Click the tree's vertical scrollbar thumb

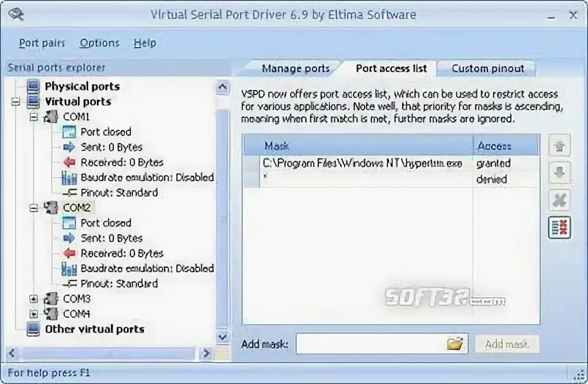223,217
